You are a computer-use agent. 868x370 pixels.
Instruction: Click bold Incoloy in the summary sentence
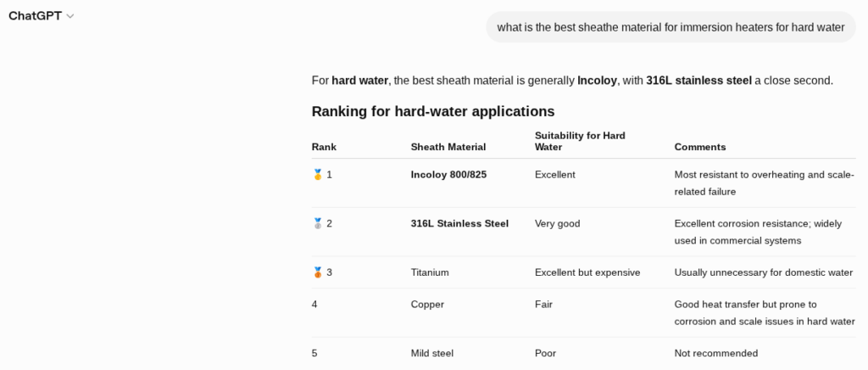[597, 81]
